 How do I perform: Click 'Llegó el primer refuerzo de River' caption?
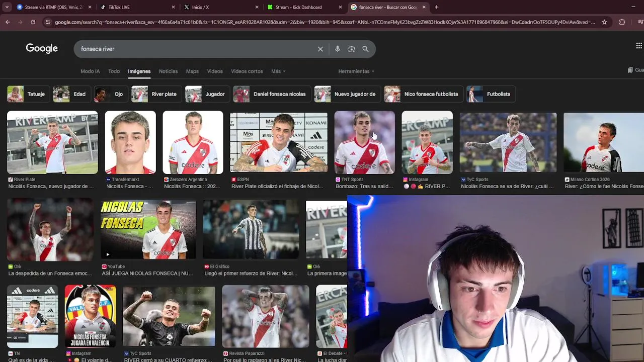pos(251,274)
